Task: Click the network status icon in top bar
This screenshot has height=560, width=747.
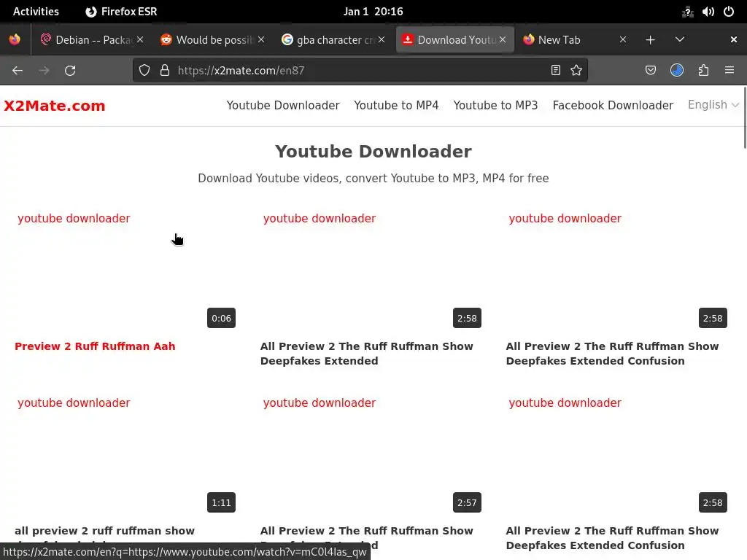Action: 687,12
